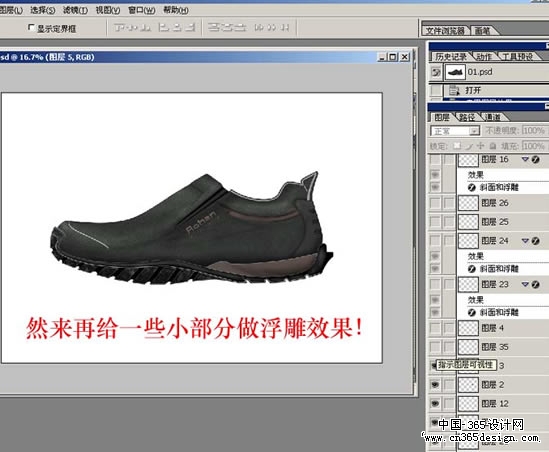
Task: Click the 不透明度 100% field
Action: (x=534, y=131)
